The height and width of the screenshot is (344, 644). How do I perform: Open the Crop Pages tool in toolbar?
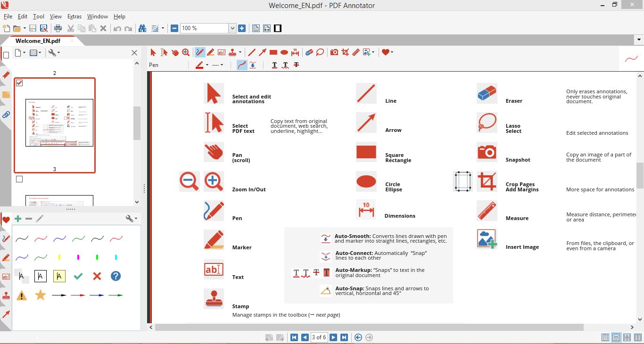pyautogui.click(x=345, y=52)
